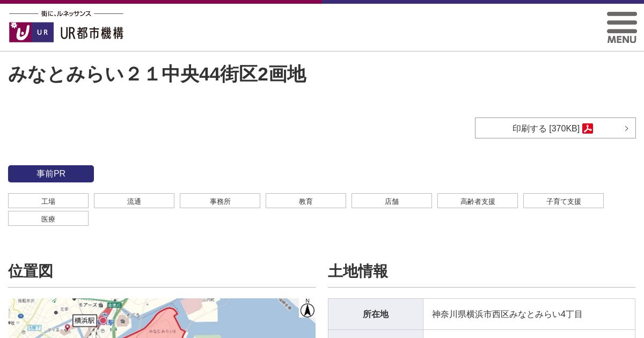Click the 街に、ルネッサンス tagline
Screen dimensions: 644x338
[x=66, y=13]
